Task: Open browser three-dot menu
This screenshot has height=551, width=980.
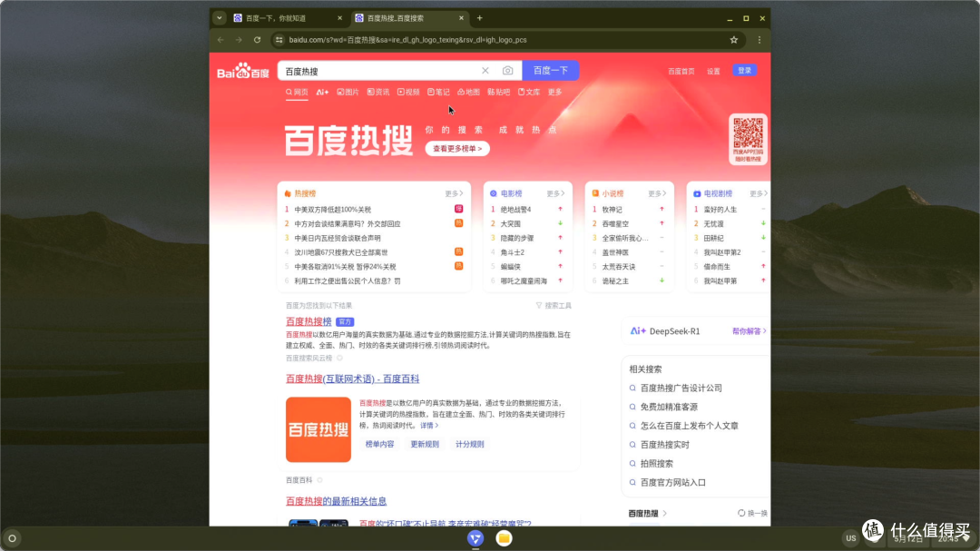Action: click(x=759, y=40)
